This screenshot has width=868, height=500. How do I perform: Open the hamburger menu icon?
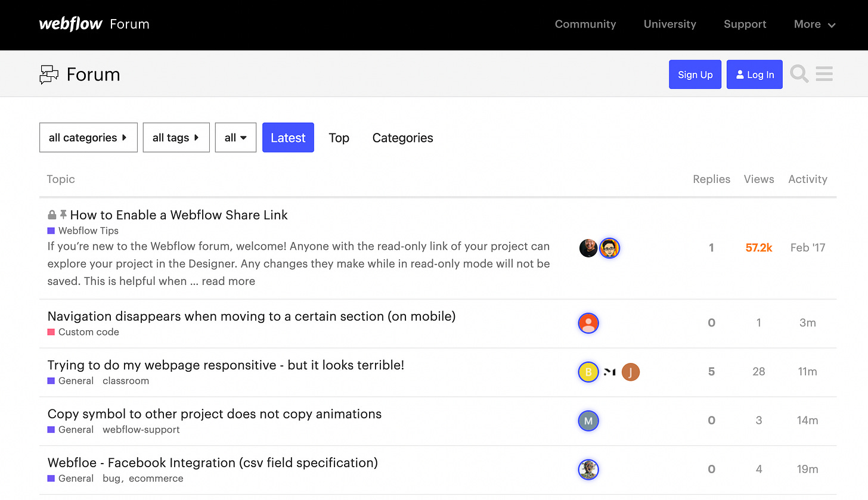click(x=824, y=74)
